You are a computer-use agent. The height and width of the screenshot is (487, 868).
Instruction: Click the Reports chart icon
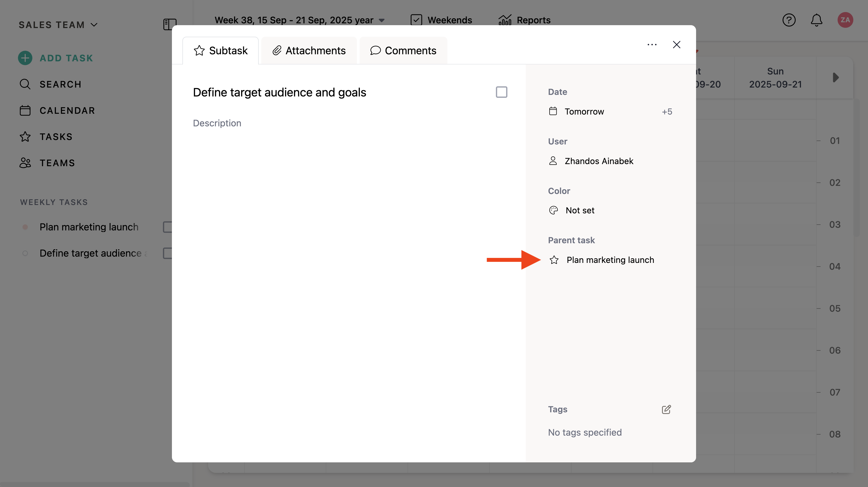505,20
